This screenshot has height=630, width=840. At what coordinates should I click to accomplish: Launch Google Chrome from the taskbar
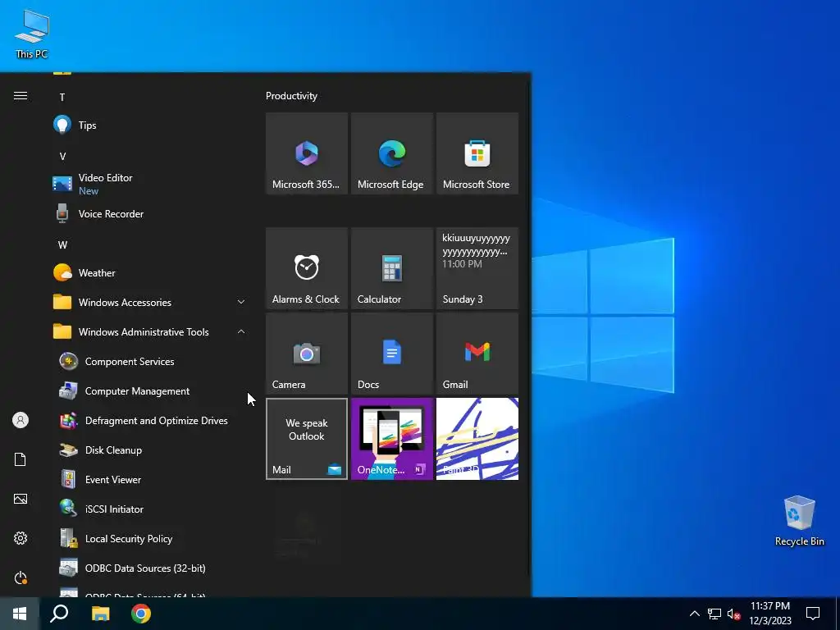pos(141,614)
